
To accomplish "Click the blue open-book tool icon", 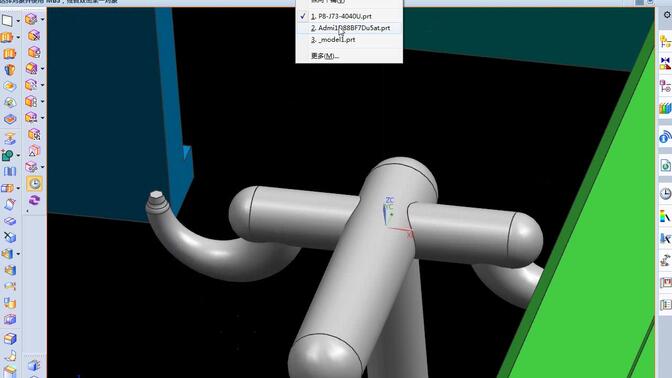I will click(9, 171).
